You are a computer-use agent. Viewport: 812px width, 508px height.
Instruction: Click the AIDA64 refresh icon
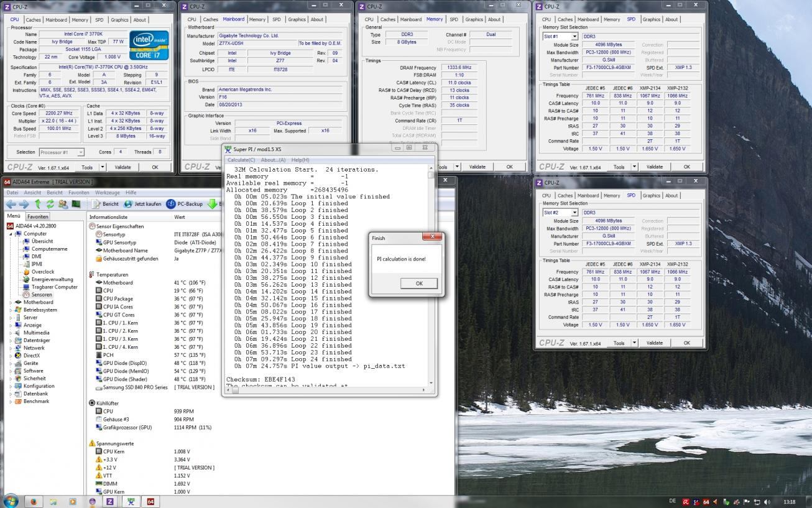(50, 204)
